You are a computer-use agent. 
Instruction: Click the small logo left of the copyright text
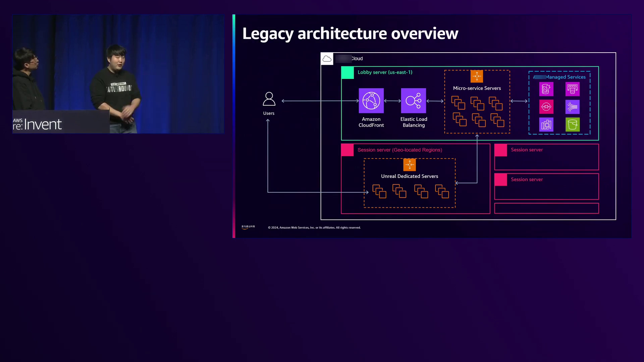(x=248, y=227)
